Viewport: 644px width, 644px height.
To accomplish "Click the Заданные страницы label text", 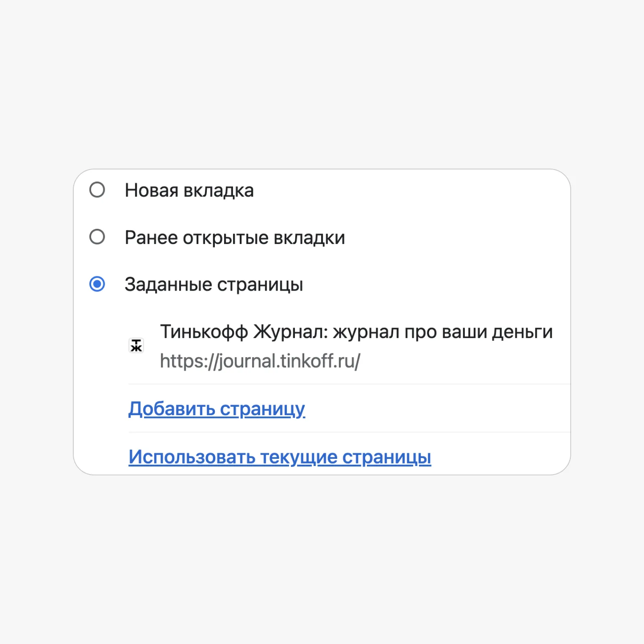I will tap(214, 284).
